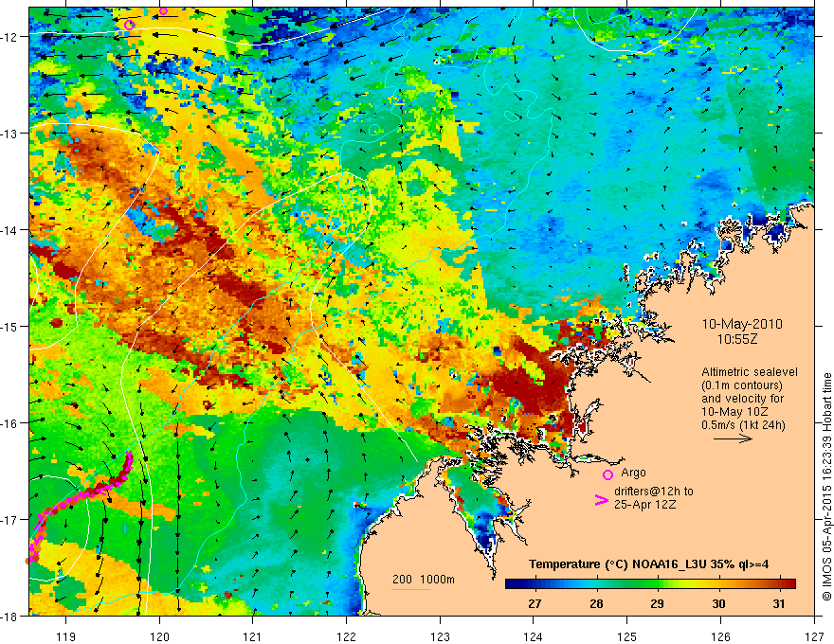
Task: Click the magenta Argo legend circle
Action: tap(607, 474)
